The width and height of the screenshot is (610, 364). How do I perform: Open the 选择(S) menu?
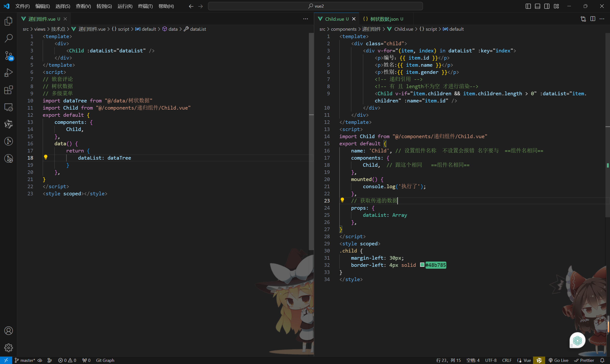63,6
